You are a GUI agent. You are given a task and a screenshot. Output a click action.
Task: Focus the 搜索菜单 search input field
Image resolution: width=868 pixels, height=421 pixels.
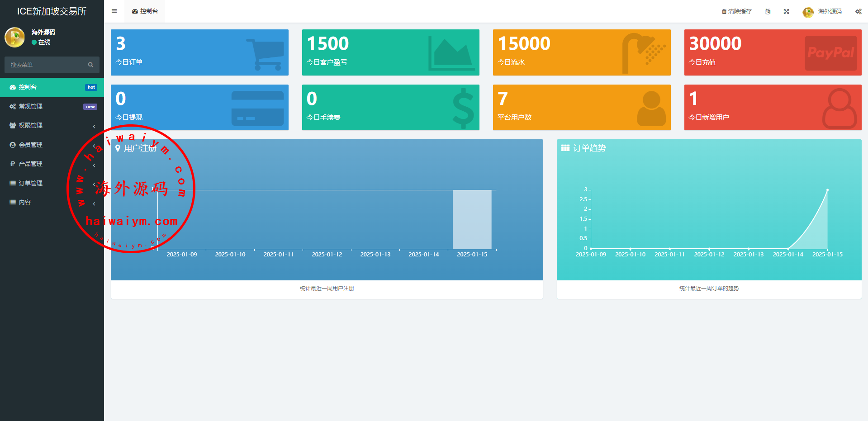point(45,65)
